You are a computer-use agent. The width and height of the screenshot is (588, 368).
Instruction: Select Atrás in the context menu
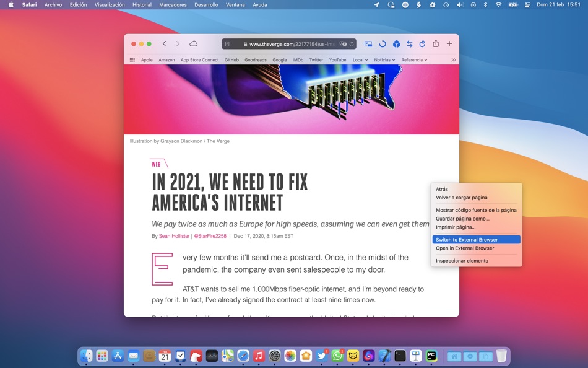point(476,189)
